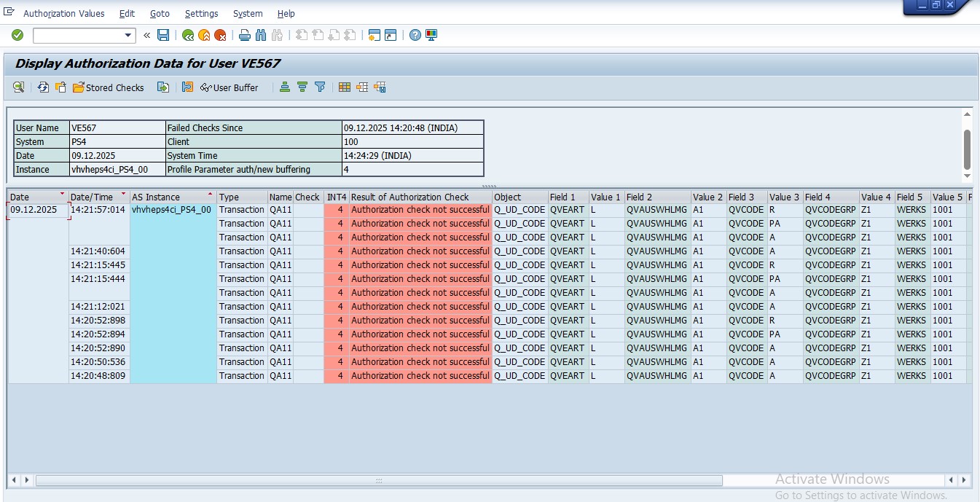This screenshot has height=502, width=980.
Task: Click the Customize Local Layout monitor icon
Action: point(431,35)
